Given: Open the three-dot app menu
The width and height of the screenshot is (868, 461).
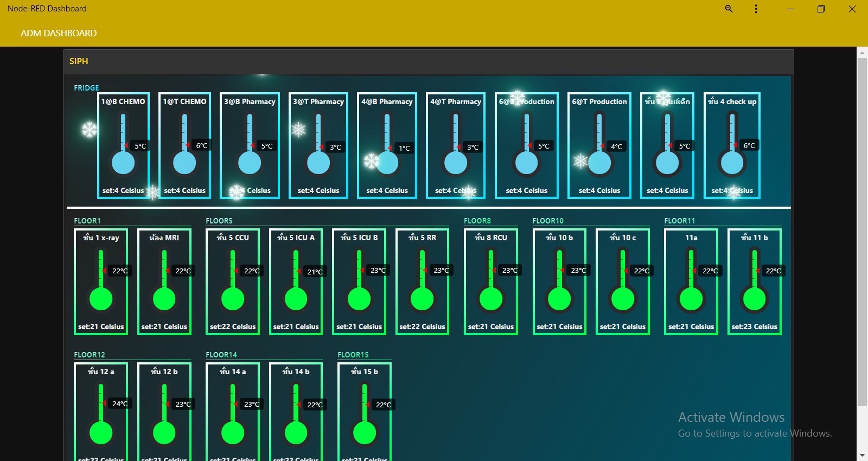Looking at the screenshot, I should [756, 9].
